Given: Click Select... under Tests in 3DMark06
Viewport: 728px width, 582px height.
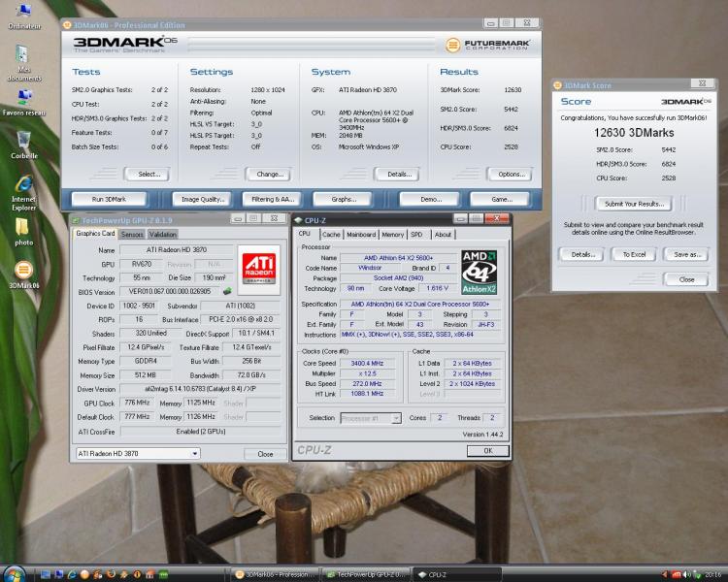Looking at the screenshot, I should point(149,174).
